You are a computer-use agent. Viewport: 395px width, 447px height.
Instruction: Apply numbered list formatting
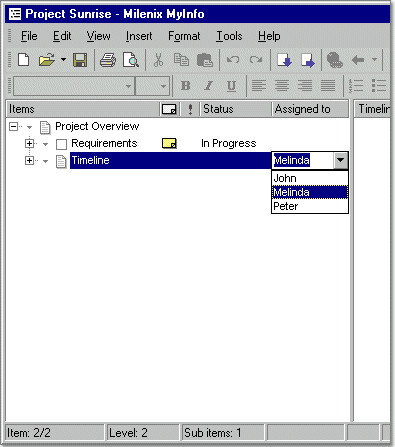(x=356, y=86)
